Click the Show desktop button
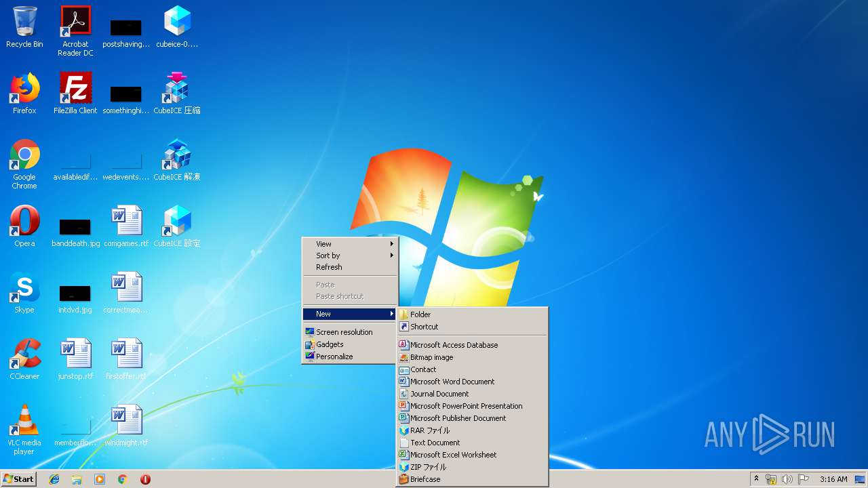 861,479
